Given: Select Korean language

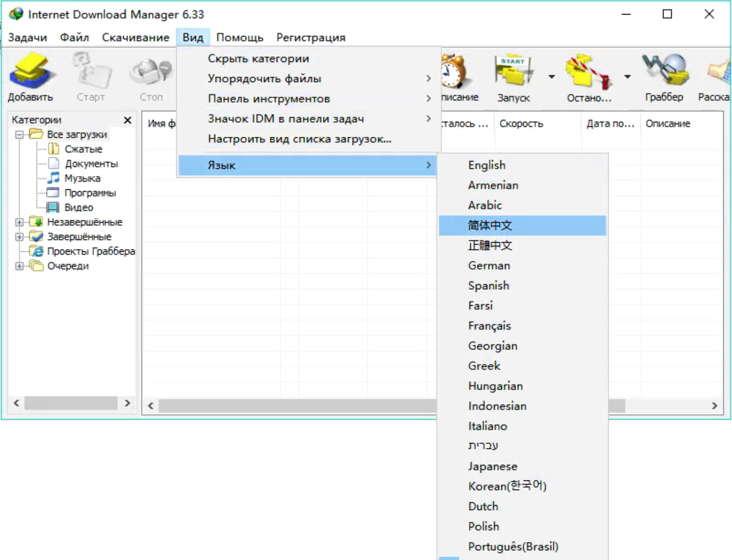Looking at the screenshot, I should point(522,486).
